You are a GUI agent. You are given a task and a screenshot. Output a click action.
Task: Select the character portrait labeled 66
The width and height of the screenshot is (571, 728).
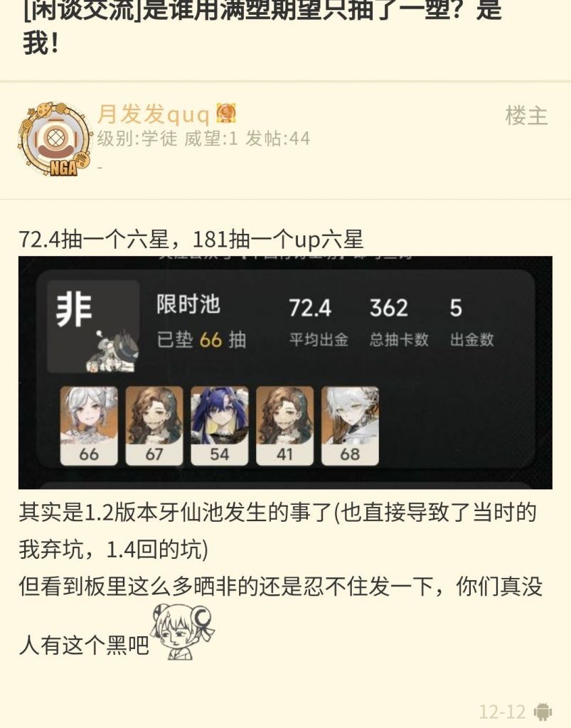click(89, 426)
